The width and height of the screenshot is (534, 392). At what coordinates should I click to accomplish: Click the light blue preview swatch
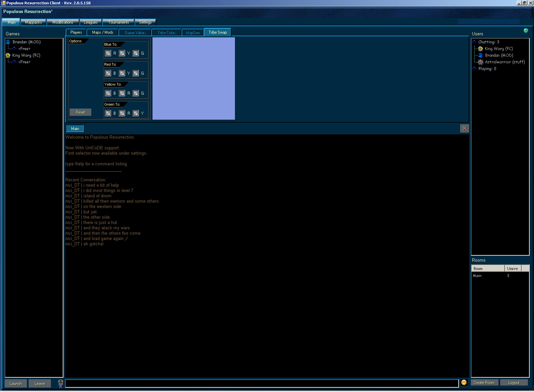point(194,78)
